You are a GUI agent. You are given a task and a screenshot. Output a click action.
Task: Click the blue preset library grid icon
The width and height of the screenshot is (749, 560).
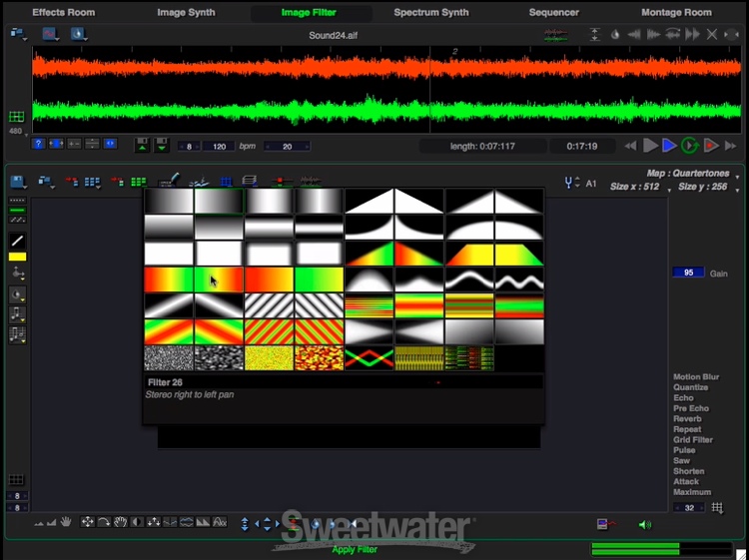[92, 182]
